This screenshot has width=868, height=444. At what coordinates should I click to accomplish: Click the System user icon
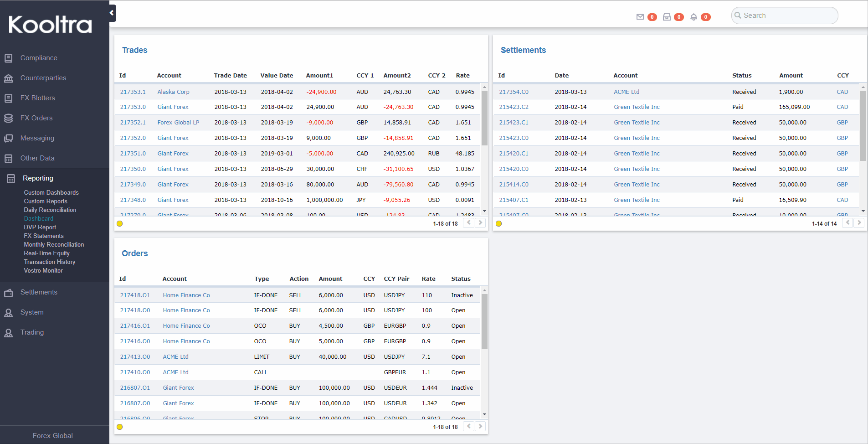pyautogui.click(x=8, y=312)
